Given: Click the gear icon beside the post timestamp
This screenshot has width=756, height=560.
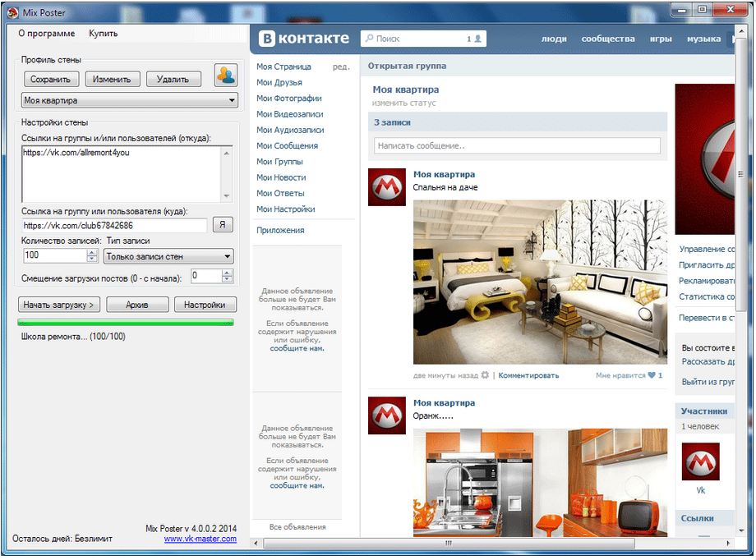Looking at the screenshot, I should (x=485, y=375).
